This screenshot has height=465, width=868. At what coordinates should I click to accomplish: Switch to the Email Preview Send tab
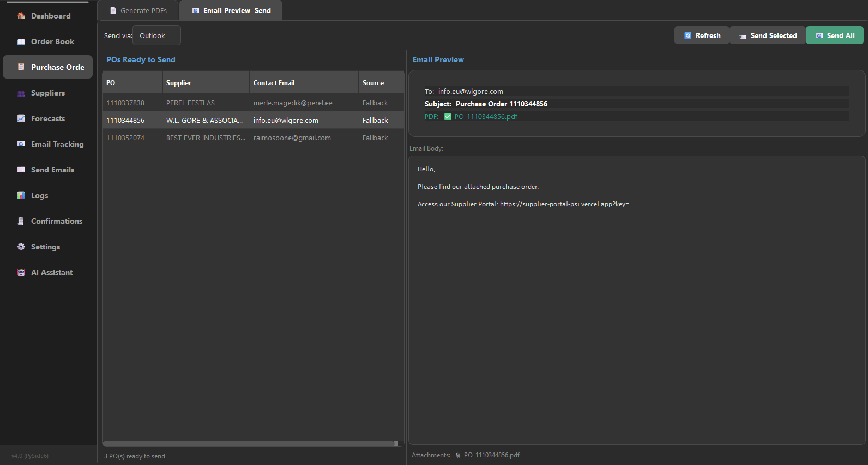(x=231, y=10)
